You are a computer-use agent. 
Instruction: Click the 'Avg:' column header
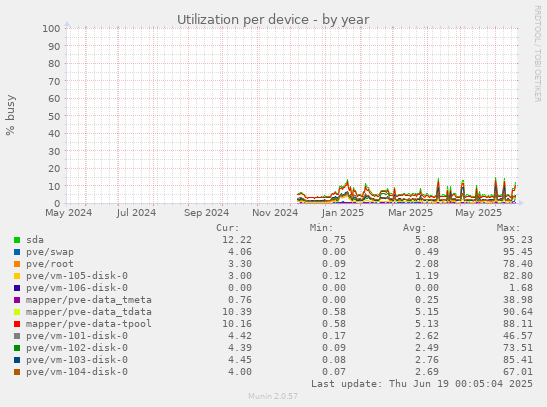(415, 228)
